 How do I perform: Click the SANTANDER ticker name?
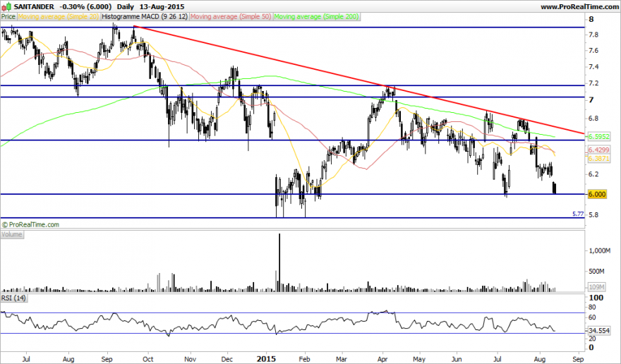[34, 7]
